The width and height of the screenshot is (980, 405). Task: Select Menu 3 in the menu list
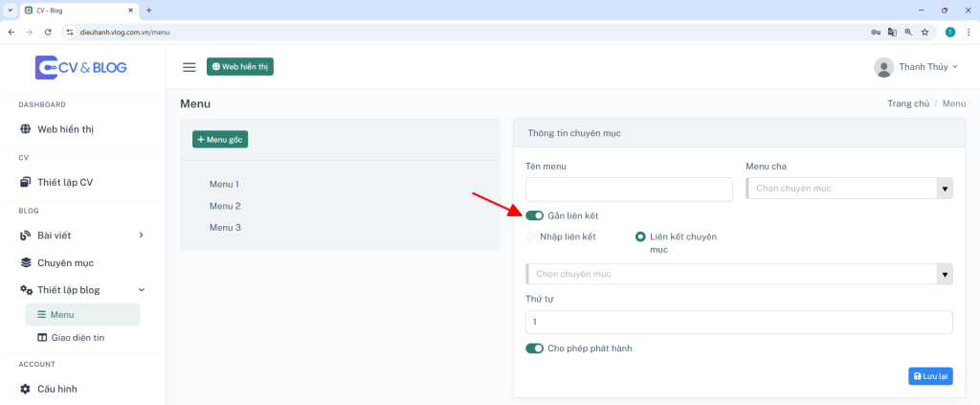tap(225, 228)
